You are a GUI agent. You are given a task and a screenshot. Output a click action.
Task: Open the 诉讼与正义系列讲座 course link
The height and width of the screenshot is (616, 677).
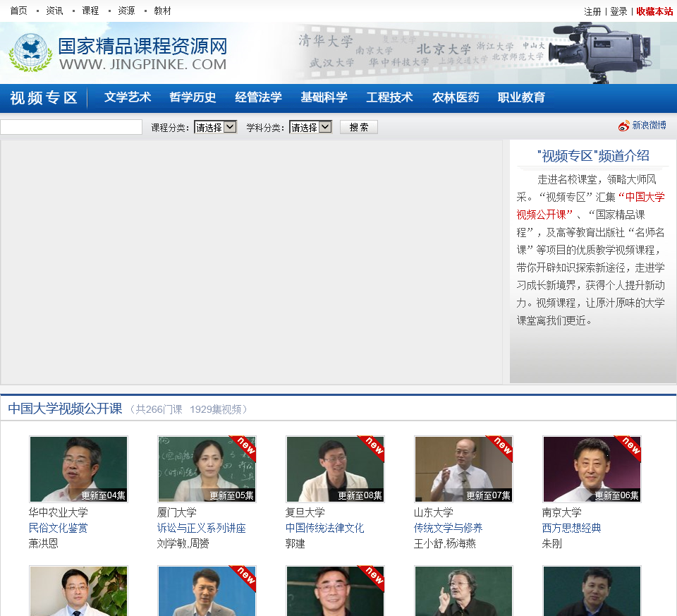(201, 528)
